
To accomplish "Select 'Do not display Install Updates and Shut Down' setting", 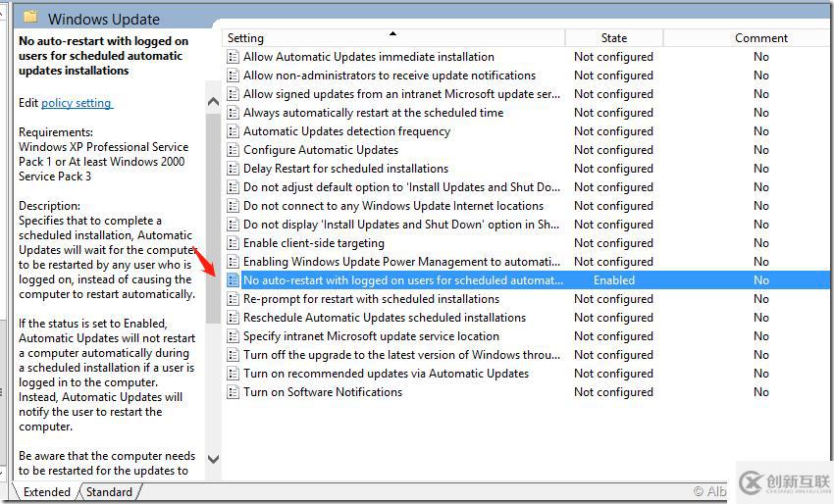I will [x=401, y=225].
